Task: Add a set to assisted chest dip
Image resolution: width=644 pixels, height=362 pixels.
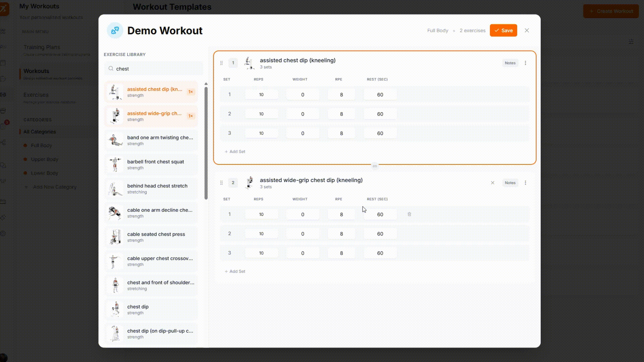Action: pyautogui.click(x=235, y=152)
